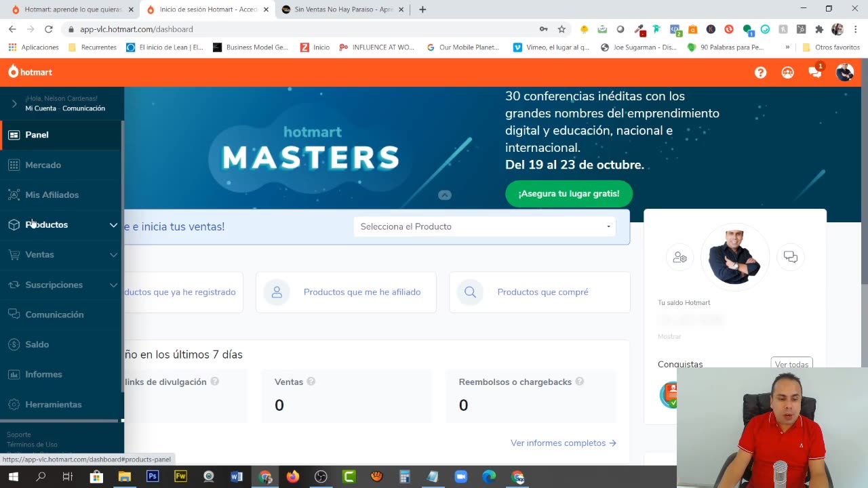Click the Informes chart icon
This screenshot has width=868, height=488.
14,374
